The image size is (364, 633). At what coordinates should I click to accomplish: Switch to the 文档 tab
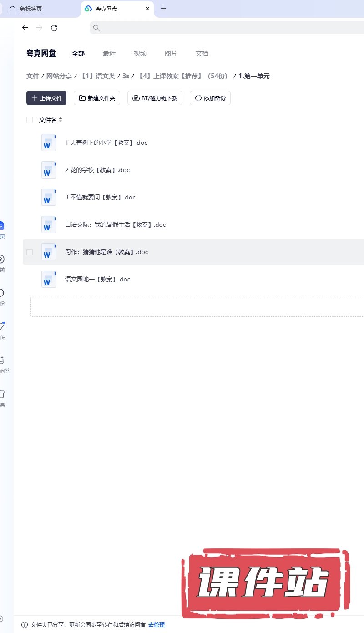point(202,53)
